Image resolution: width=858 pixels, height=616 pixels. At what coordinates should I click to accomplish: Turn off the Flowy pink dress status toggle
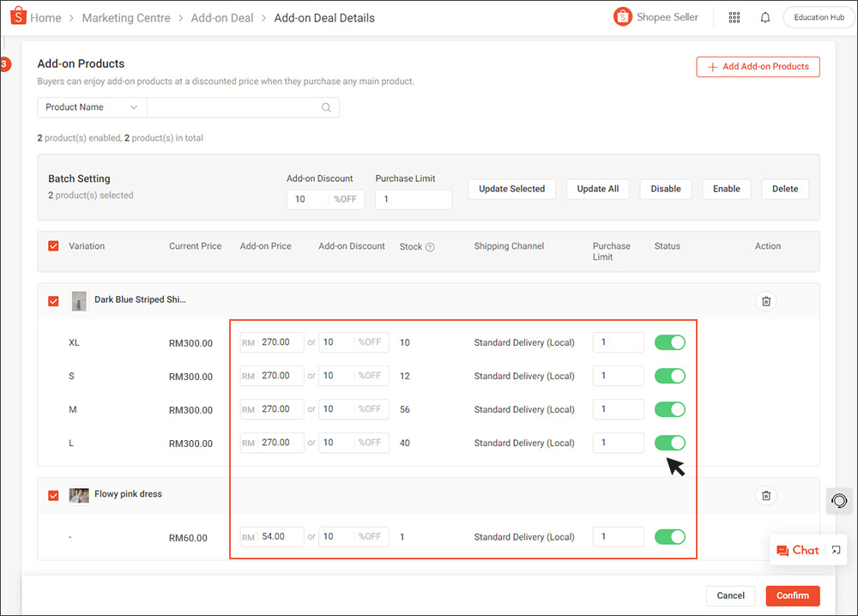(x=669, y=536)
